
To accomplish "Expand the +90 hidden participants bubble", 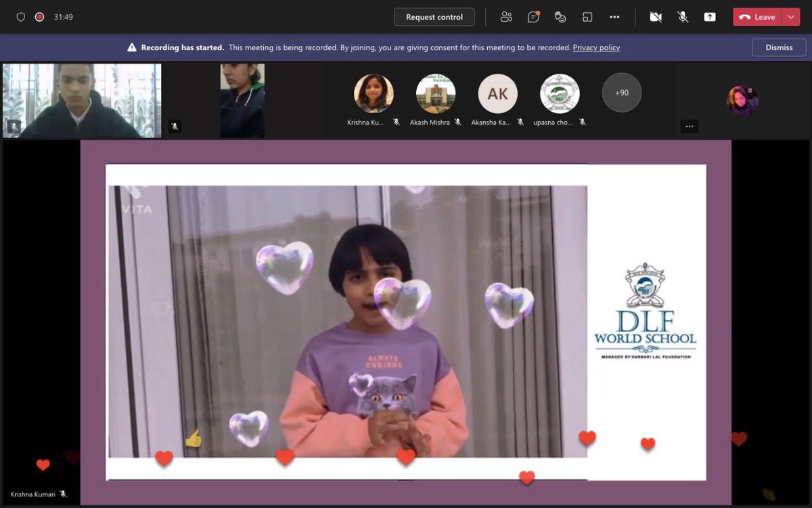I will click(x=621, y=92).
